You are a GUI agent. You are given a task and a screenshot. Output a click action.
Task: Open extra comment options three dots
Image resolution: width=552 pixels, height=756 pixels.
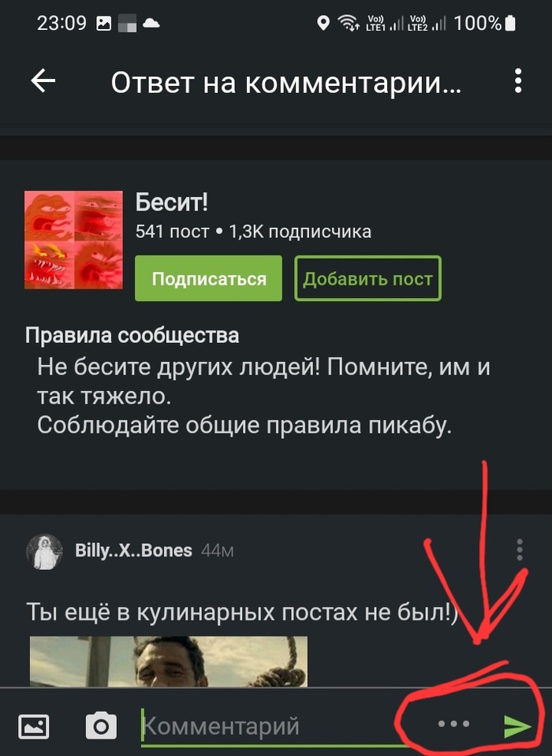(x=453, y=724)
